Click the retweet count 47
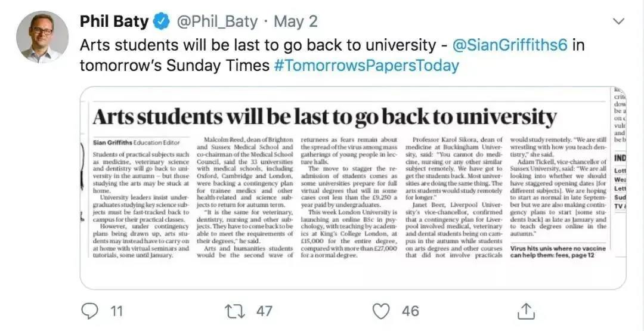 (263, 311)
